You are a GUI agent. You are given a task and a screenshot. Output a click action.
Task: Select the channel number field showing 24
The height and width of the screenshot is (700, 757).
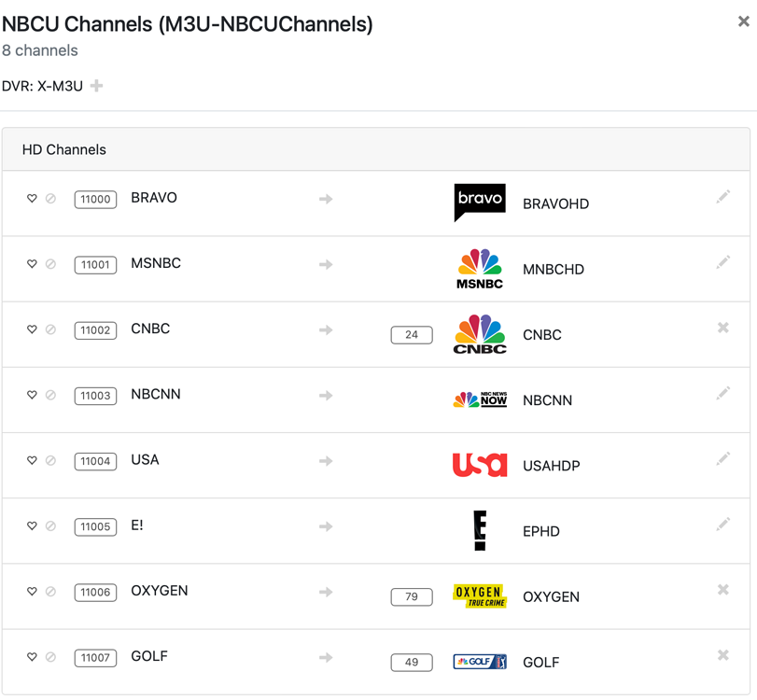coord(412,334)
